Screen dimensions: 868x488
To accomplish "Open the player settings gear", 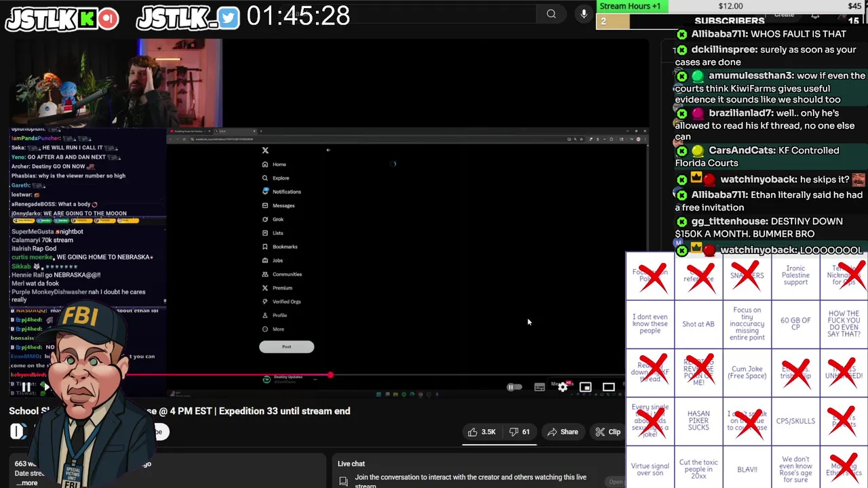I will [x=563, y=387].
